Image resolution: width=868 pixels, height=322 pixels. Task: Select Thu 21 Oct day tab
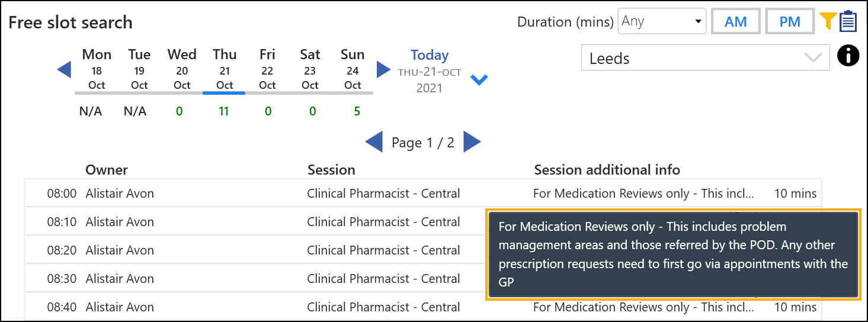[x=225, y=70]
